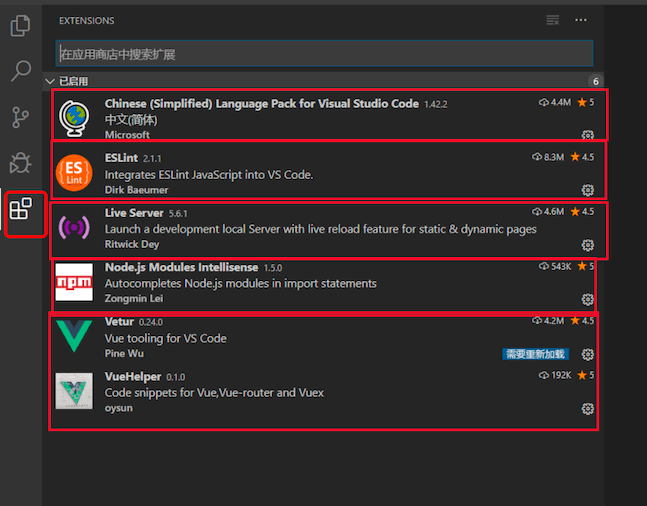Open manage gear for Vetur
This screenshot has height=506, width=647.
588,354
